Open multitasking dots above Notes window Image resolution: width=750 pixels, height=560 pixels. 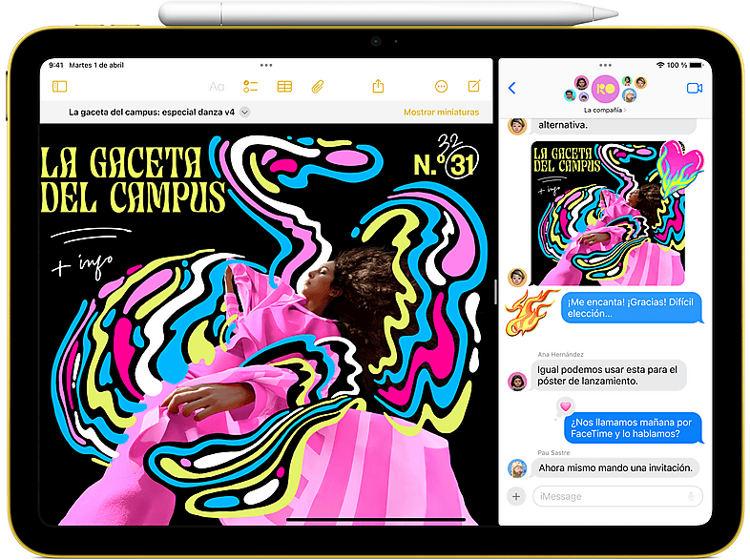(x=267, y=64)
